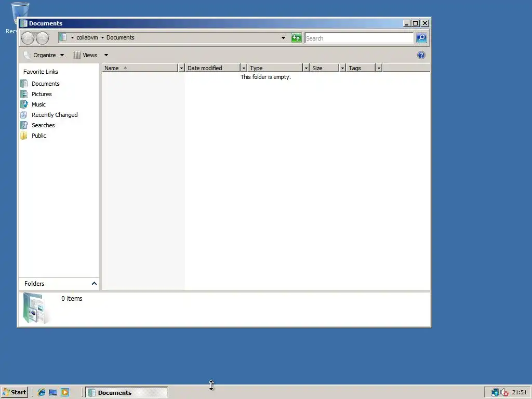Viewport: 532px width, 399px height.
Task: Click the Music icon in Favorite Links
Action: click(24, 104)
